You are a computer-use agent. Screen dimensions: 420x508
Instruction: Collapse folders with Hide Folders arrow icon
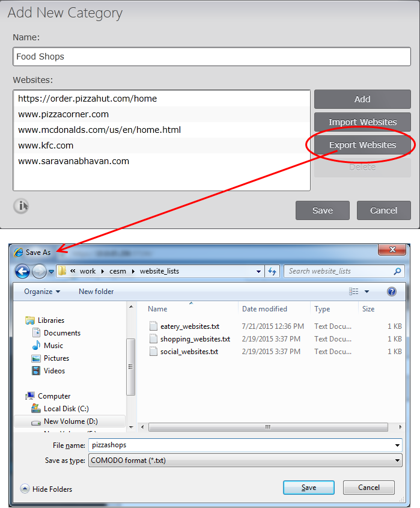(x=25, y=489)
